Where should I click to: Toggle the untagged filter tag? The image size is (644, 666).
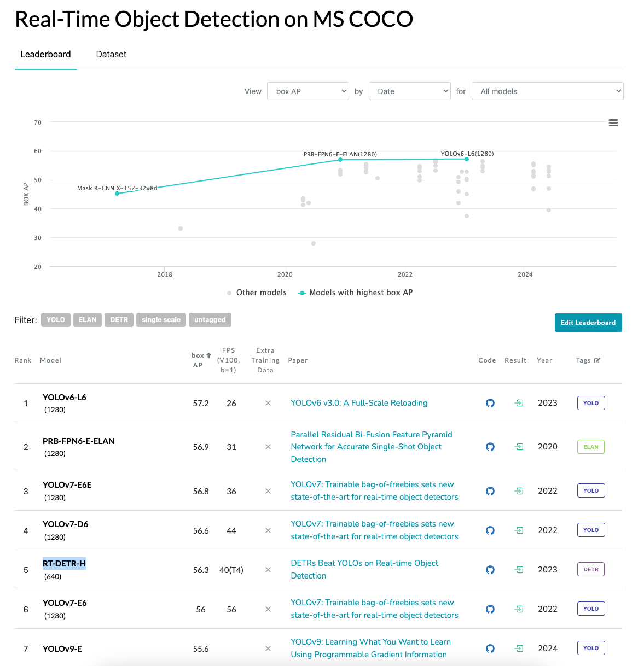210,320
